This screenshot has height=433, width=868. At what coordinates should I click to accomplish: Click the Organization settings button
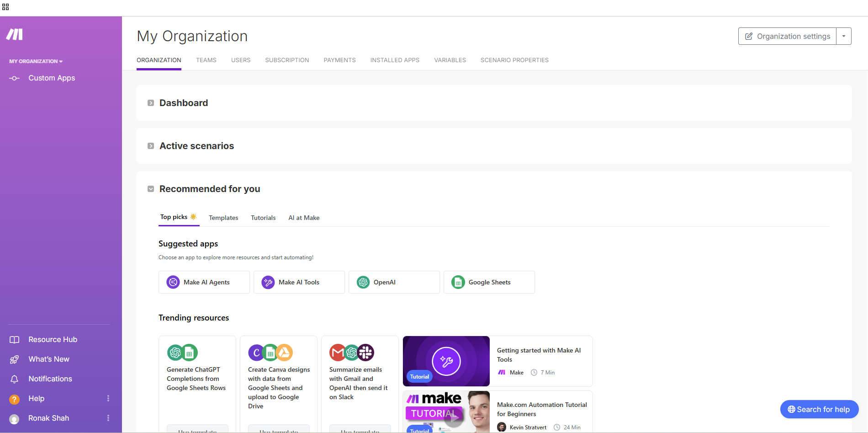point(788,36)
